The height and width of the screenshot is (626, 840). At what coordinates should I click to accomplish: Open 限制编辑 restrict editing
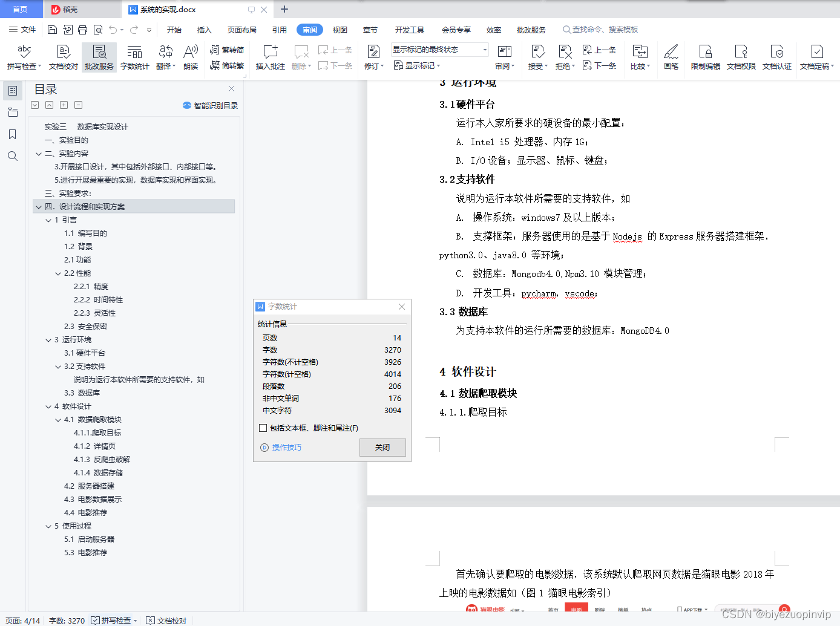[705, 57]
